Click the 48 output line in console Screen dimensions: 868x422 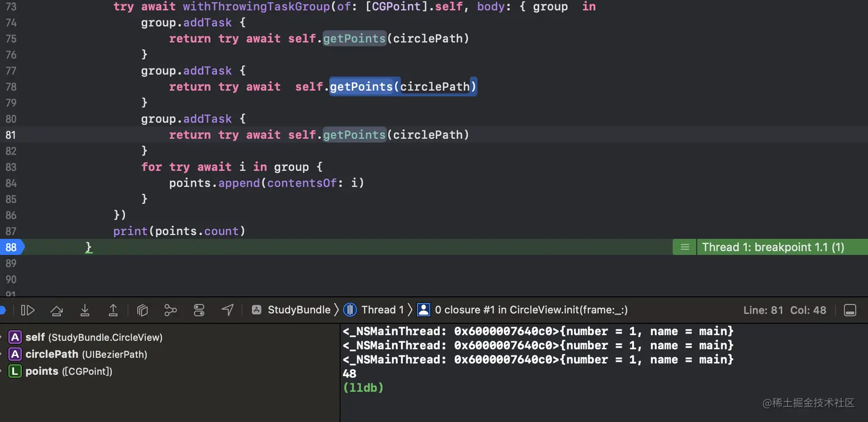click(x=350, y=374)
